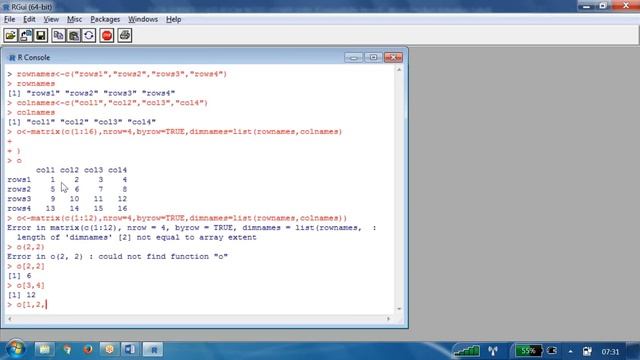
Task: Click the output line [1] 12
Action: [x=21, y=295]
